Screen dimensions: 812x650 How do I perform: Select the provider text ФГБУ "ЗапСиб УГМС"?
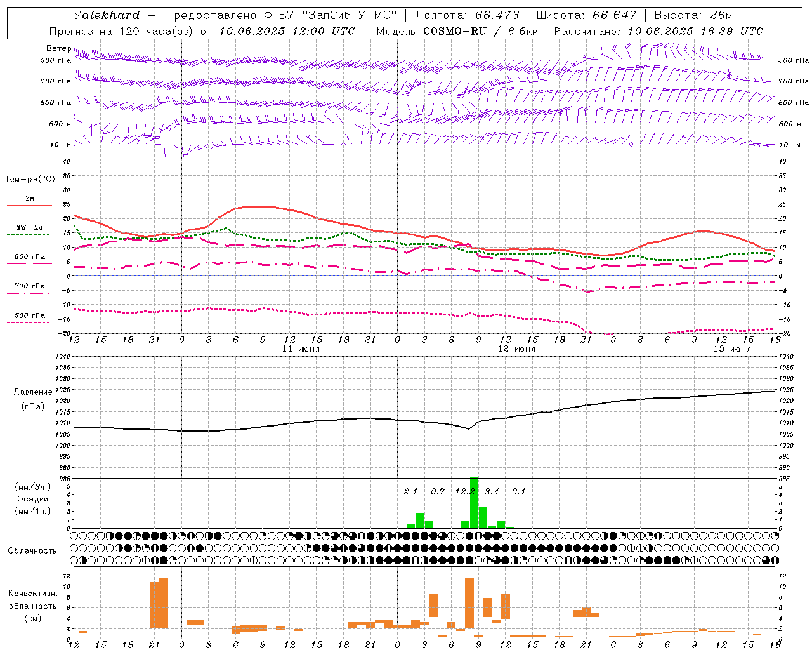click(x=330, y=15)
